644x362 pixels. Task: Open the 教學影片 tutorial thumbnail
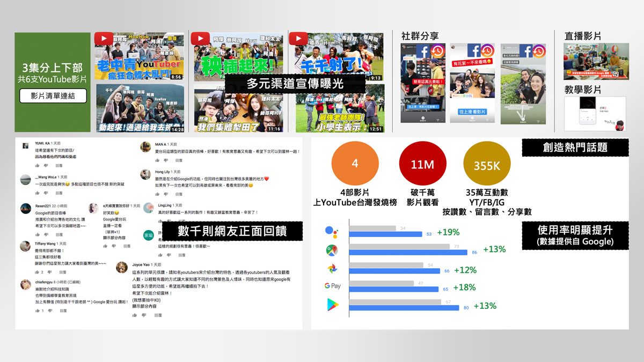click(595, 114)
